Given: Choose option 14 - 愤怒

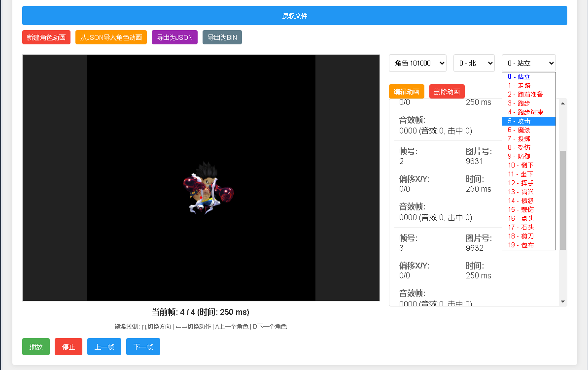Looking at the screenshot, I should point(529,201).
